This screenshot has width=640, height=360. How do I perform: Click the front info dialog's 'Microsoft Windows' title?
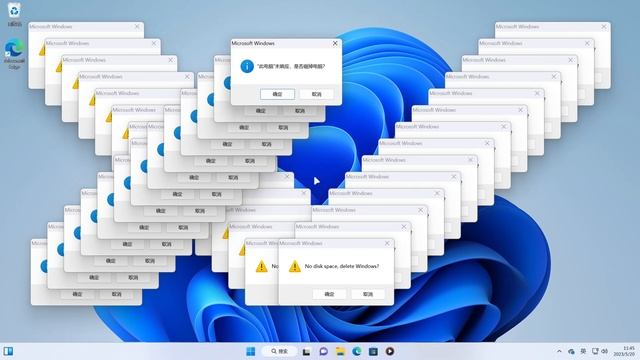tap(253, 43)
